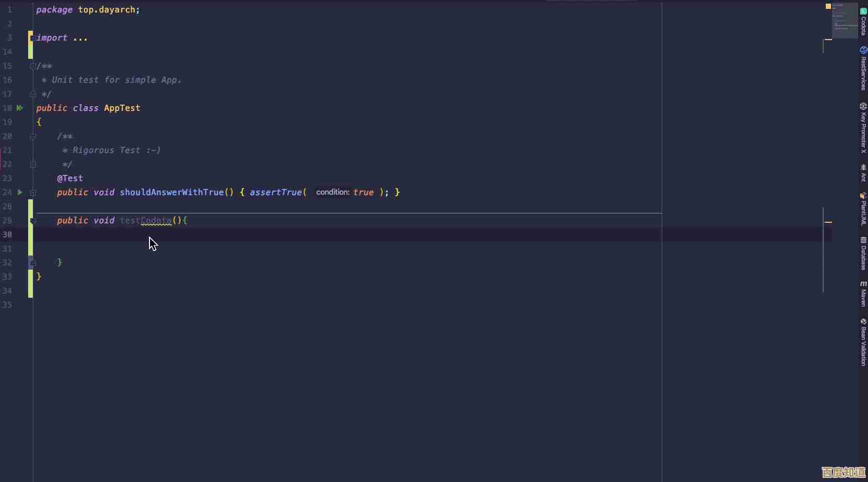Run shouldAnswerWithTrue test from gutter icon
Viewport: 868px width, 482px height.
[x=20, y=192]
